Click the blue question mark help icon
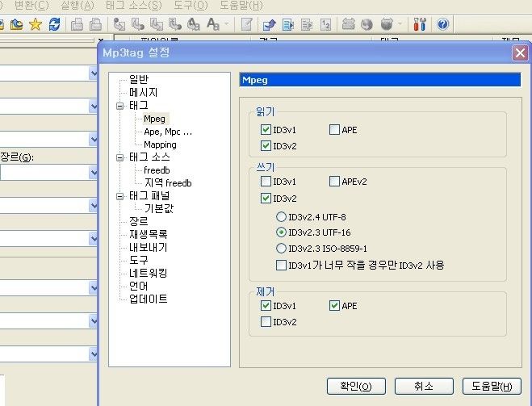532x406 pixels. tap(442, 24)
